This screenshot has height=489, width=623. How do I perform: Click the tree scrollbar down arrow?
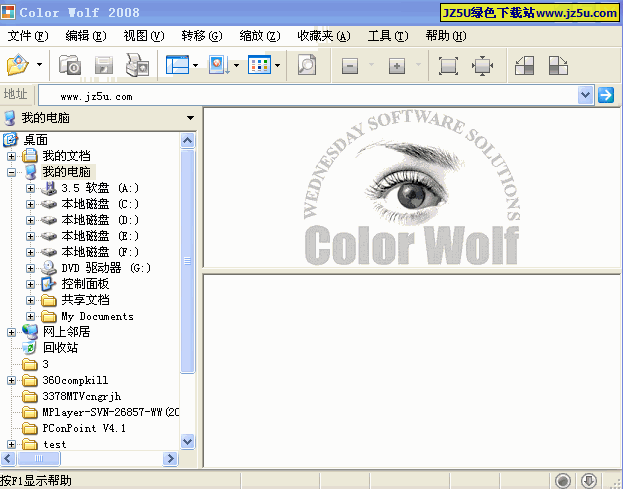coord(188,441)
